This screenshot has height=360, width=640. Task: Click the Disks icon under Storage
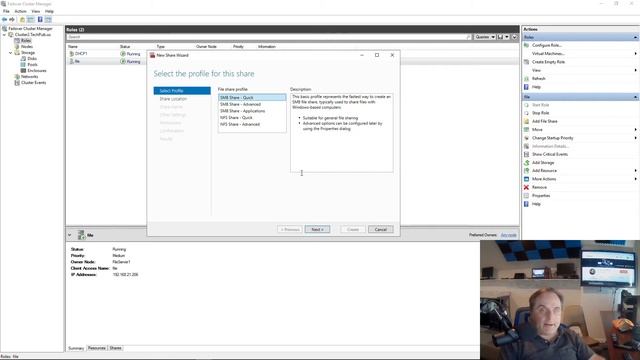pyautogui.click(x=24, y=58)
